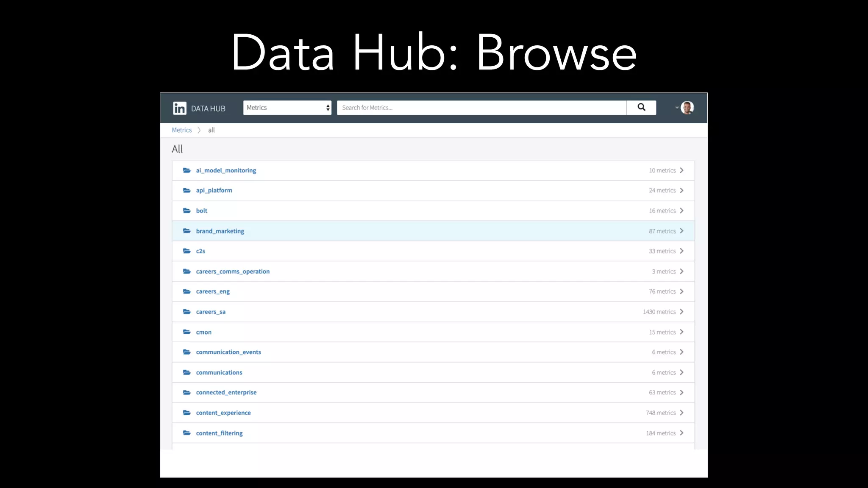Click the DATA HUB title text

[x=208, y=108]
